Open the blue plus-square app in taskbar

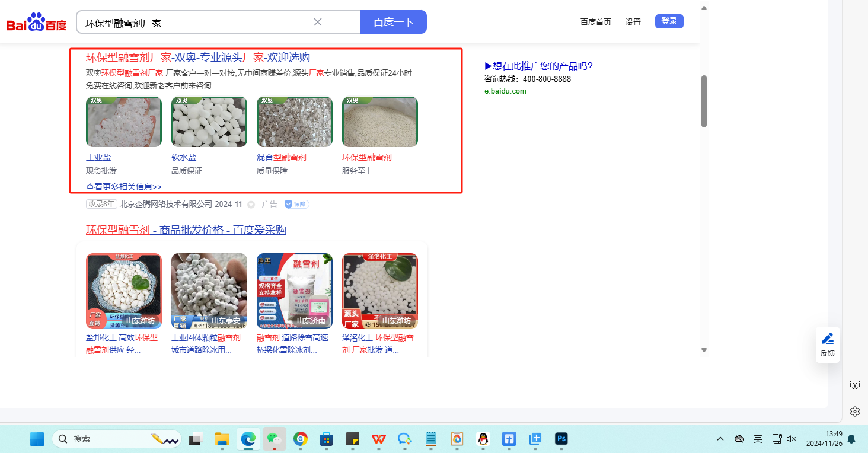(x=535, y=439)
